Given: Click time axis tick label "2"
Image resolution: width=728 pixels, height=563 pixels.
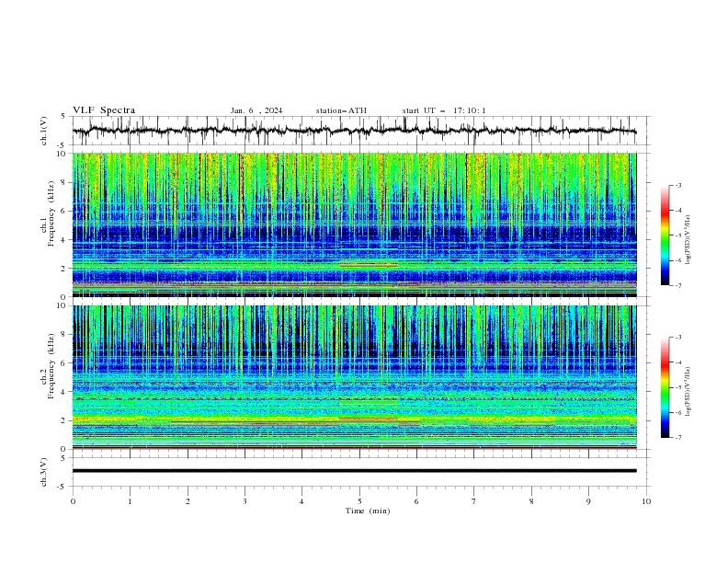Looking at the screenshot, I should (x=188, y=501).
